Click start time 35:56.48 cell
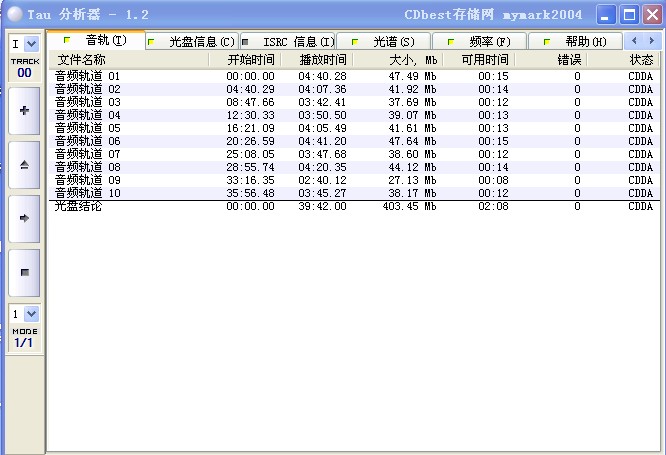The width and height of the screenshot is (666, 455). click(250, 193)
